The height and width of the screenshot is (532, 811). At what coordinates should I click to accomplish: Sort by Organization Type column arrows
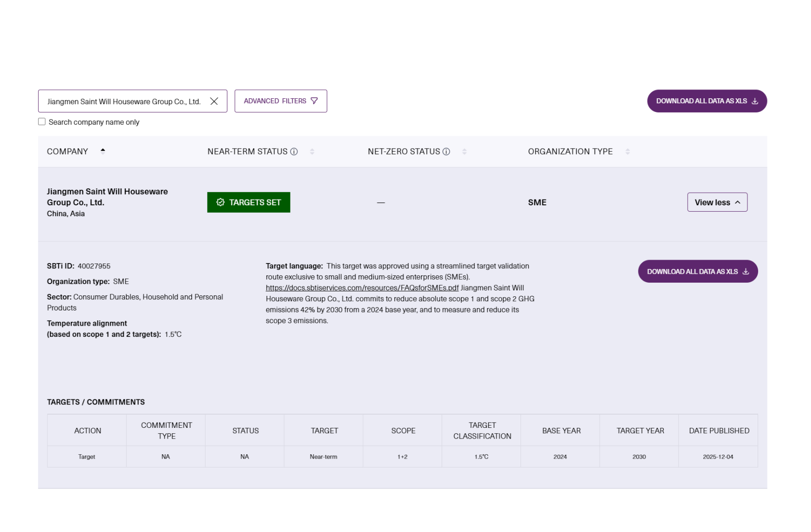click(627, 152)
